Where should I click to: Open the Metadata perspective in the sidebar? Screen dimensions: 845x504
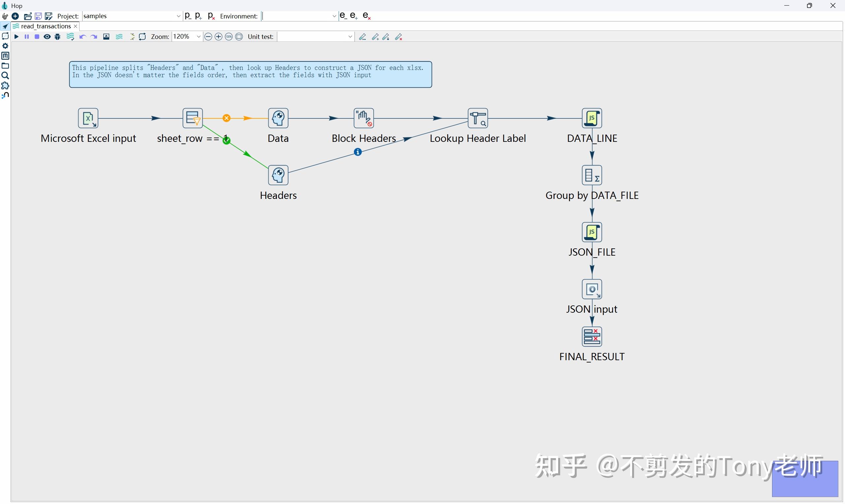(5, 56)
